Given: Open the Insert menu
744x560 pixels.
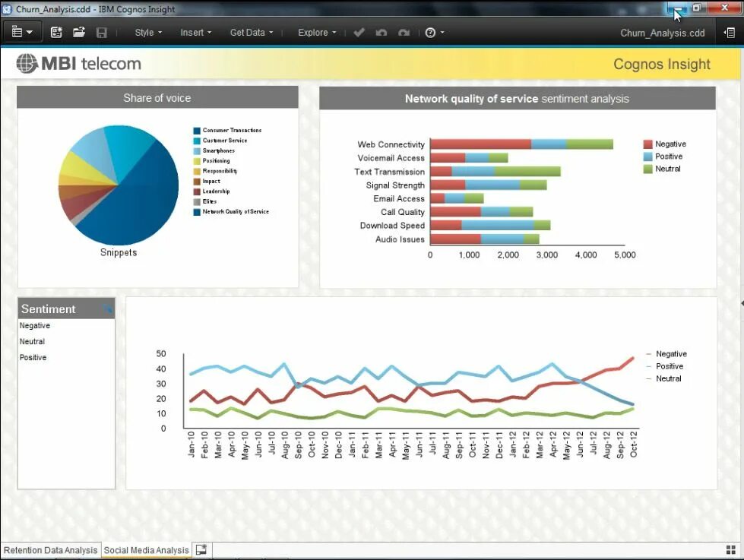Looking at the screenshot, I should coord(195,32).
